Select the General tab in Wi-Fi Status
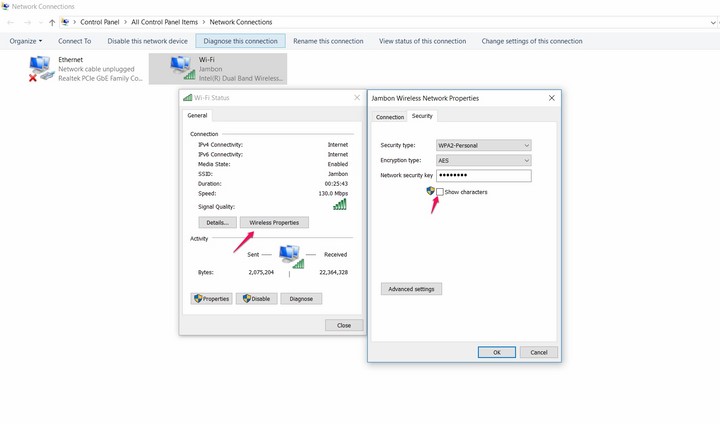The width and height of the screenshot is (720, 424). [198, 116]
